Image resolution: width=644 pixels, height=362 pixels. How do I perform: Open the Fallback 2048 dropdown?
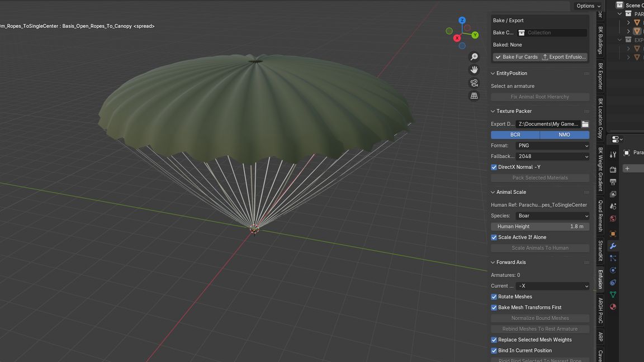tap(552, 156)
